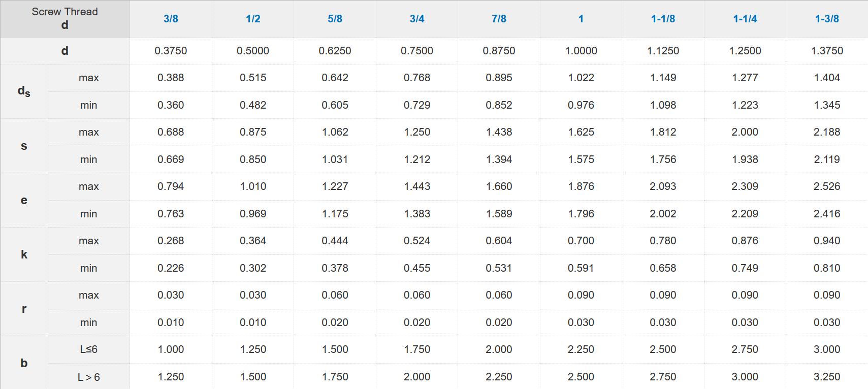Open the 3/8 screw thread link
Screen dimensions: 868x389
pos(171,19)
